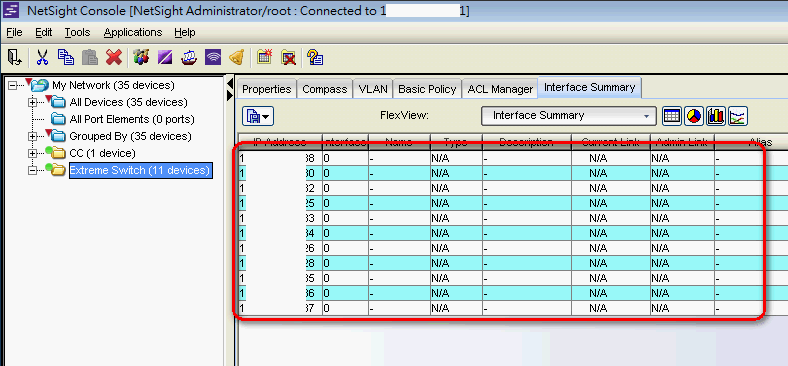Click interface 0 cell in row ending 26
The image size is (788, 366).
(x=345, y=248)
